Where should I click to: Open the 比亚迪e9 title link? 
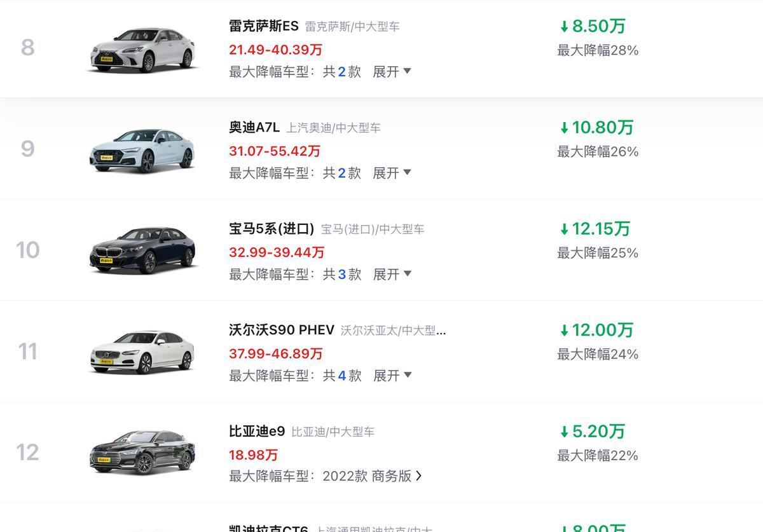click(257, 432)
